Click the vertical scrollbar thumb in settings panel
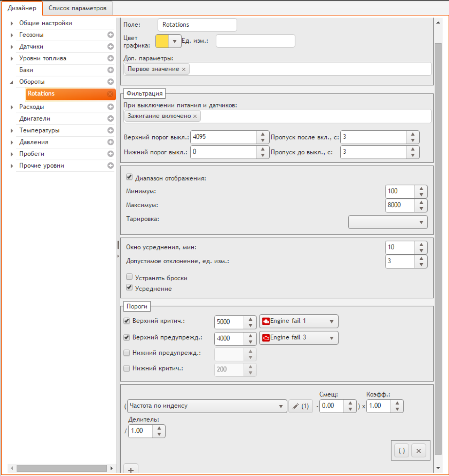This screenshot has width=449, height=476. 438,249
